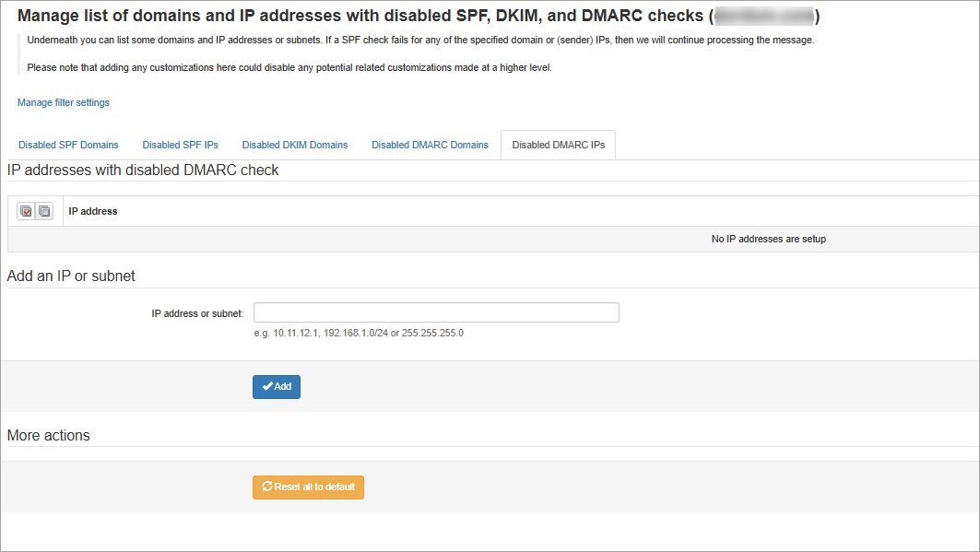Click the select all rows icon

coord(26,211)
